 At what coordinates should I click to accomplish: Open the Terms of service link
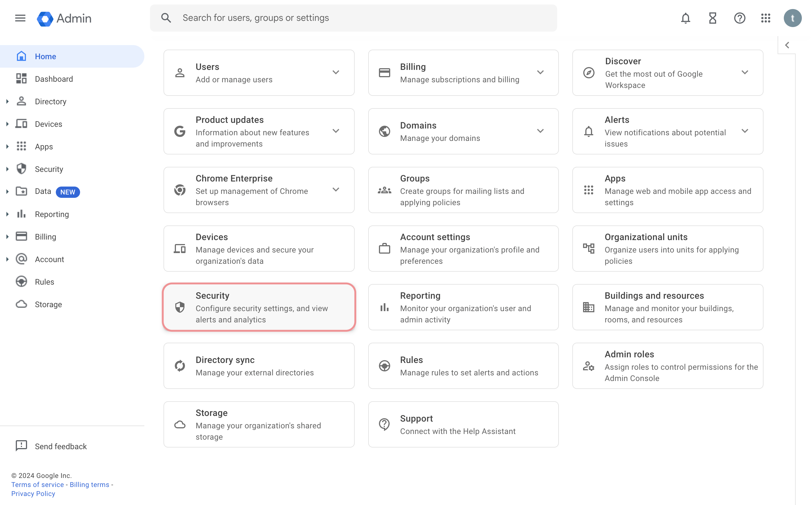(38, 484)
